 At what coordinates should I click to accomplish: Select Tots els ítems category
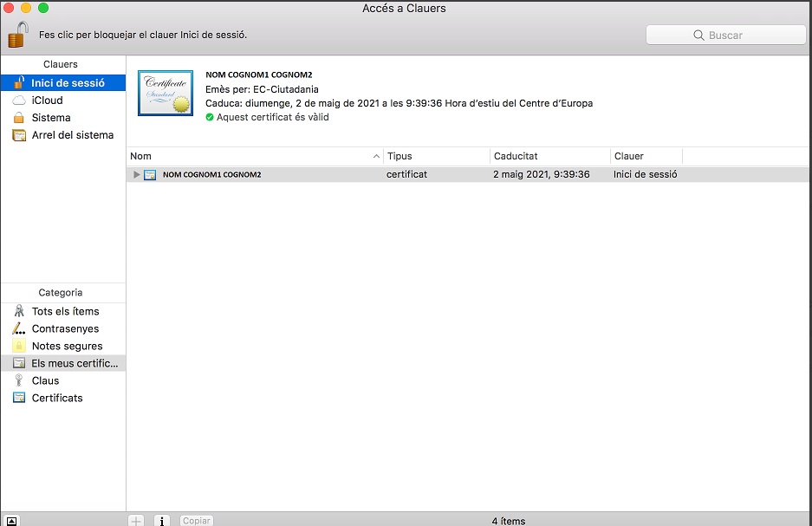pos(65,312)
